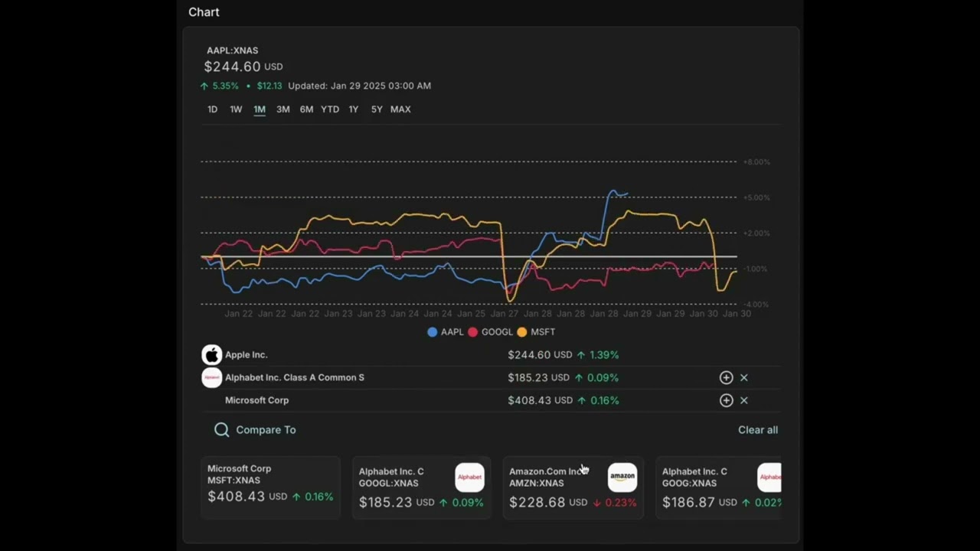This screenshot has height=551, width=980.
Task: Open the Microsoft Corp MSFT:XNAS card
Action: point(270,487)
